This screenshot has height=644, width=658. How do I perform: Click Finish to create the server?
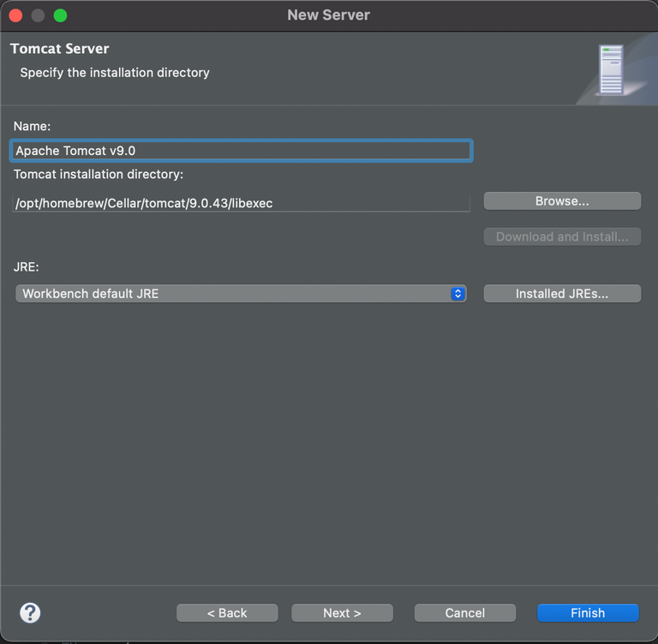coord(588,613)
